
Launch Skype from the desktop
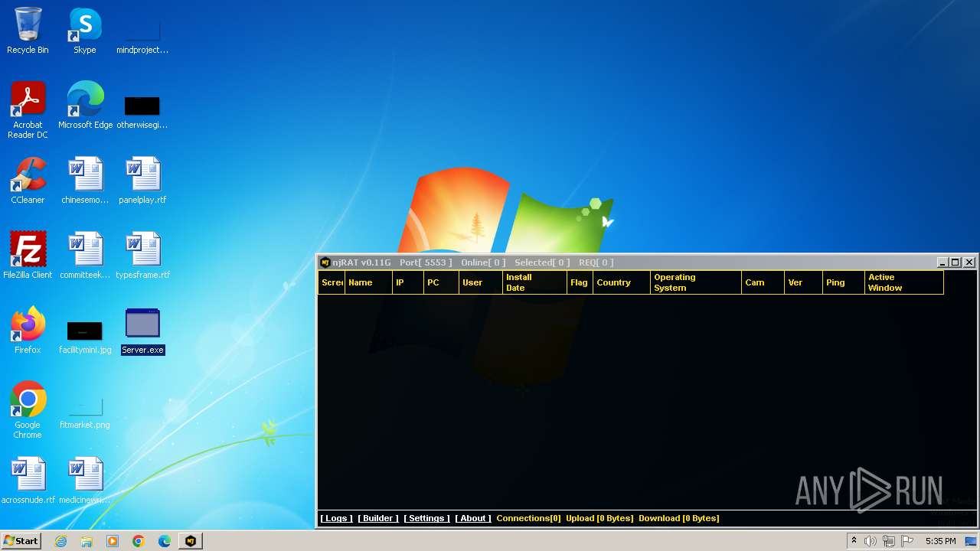click(x=84, y=31)
